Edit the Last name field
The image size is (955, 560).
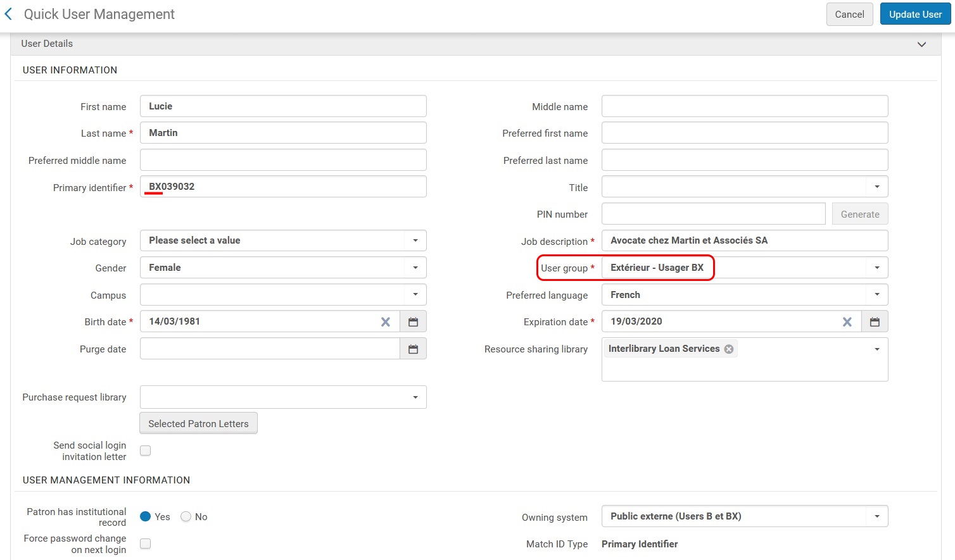tap(283, 133)
